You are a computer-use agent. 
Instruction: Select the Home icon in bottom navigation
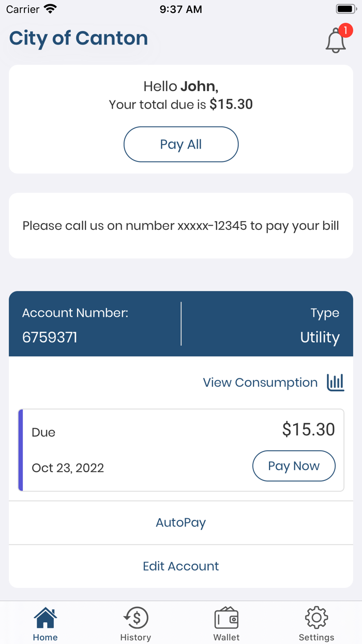[x=45, y=617]
